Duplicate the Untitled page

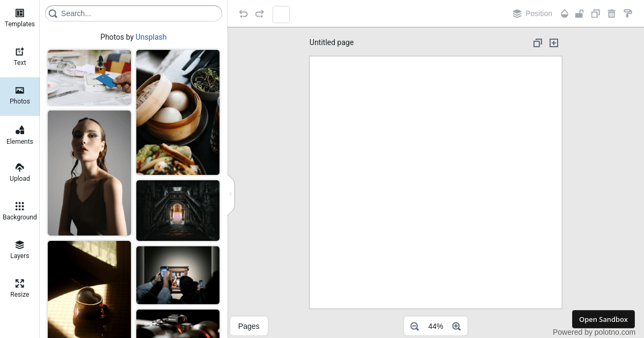coord(538,43)
